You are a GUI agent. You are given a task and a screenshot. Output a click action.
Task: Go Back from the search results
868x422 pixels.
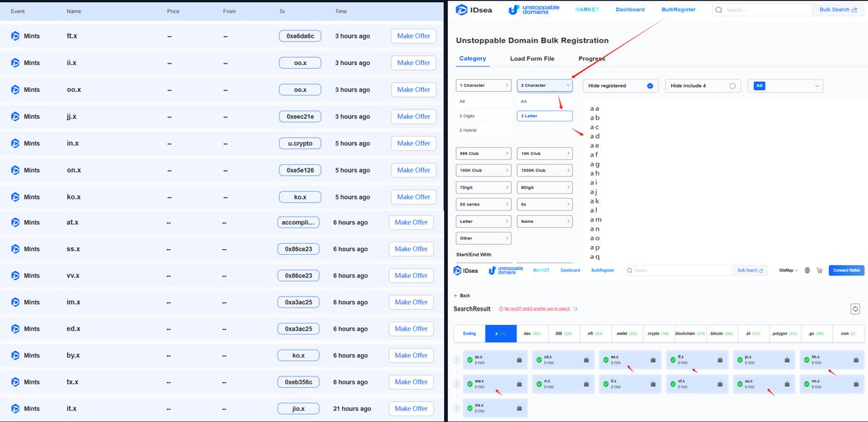[x=461, y=295]
